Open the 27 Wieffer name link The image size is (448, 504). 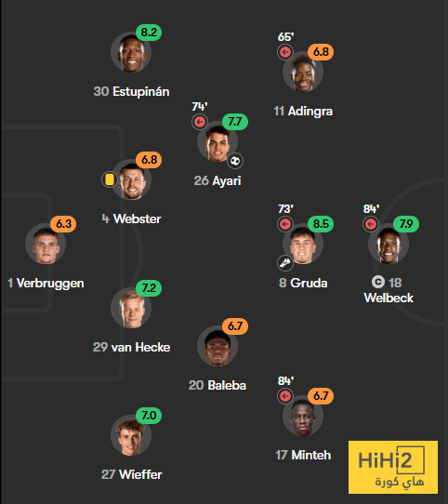click(x=131, y=474)
